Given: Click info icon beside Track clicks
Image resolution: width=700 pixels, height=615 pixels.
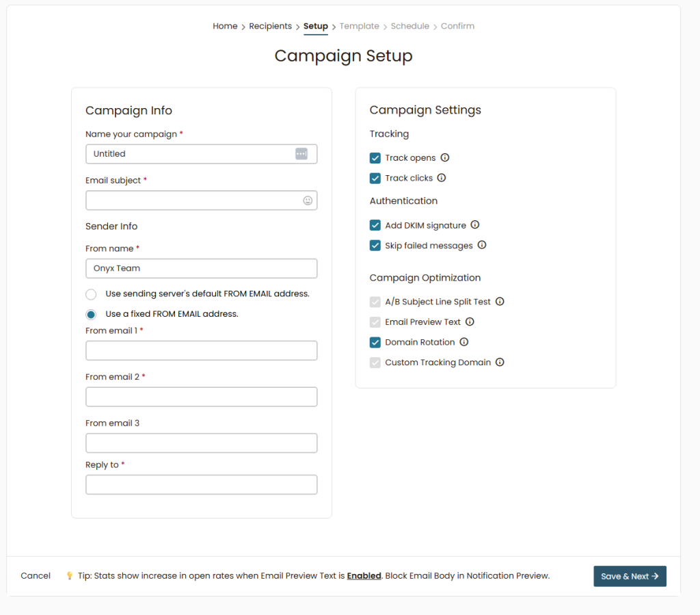Looking at the screenshot, I should tap(442, 178).
